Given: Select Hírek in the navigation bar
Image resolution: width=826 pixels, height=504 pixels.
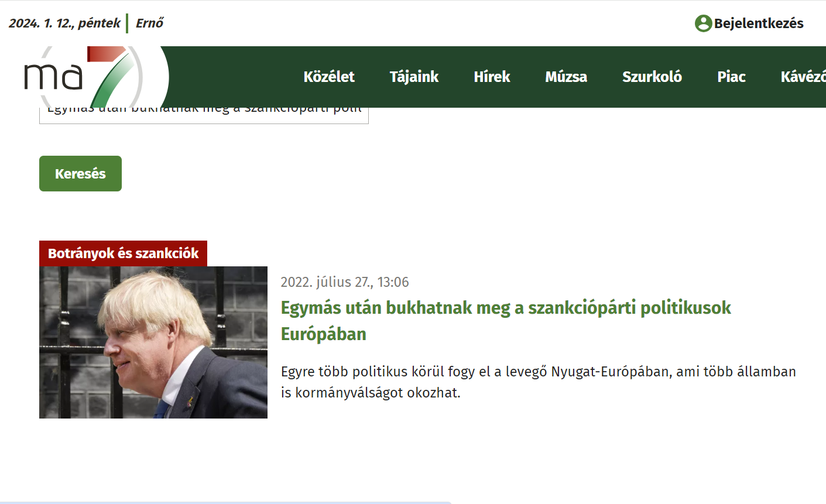Looking at the screenshot, I should pyautogui.click(x=492, y=77).
